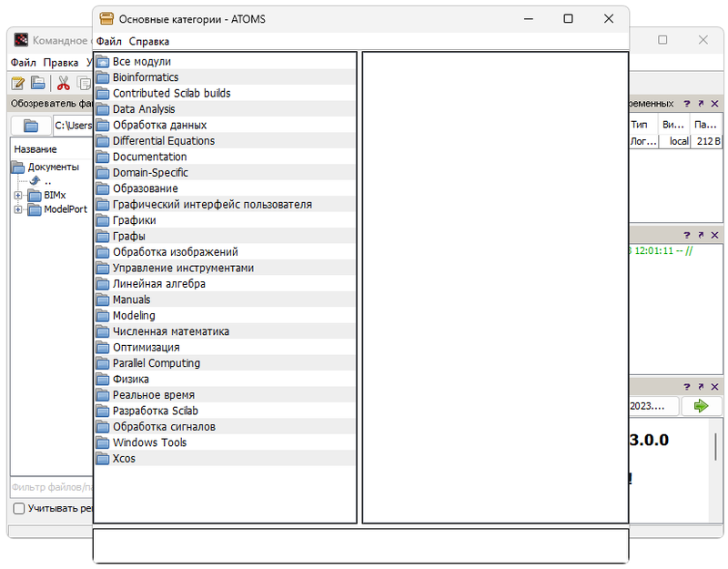Select Обработка изображений category
This screenshot has width=728, height=569.
click(225, 252)
